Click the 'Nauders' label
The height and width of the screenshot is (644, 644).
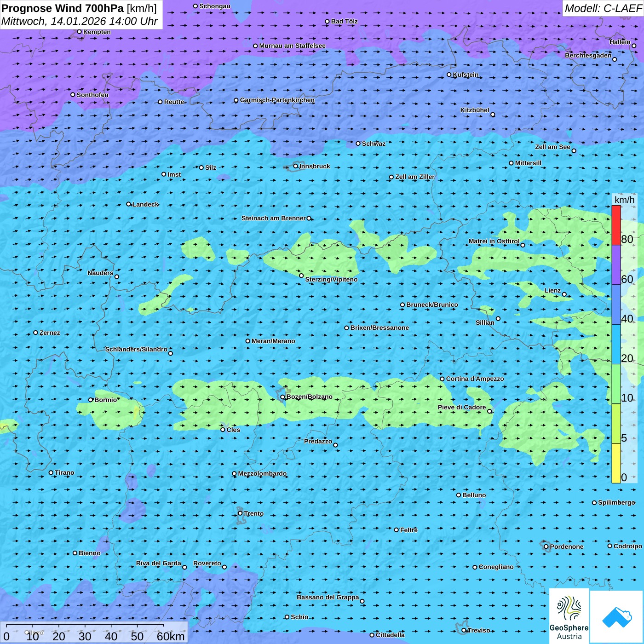pos(100,273)
